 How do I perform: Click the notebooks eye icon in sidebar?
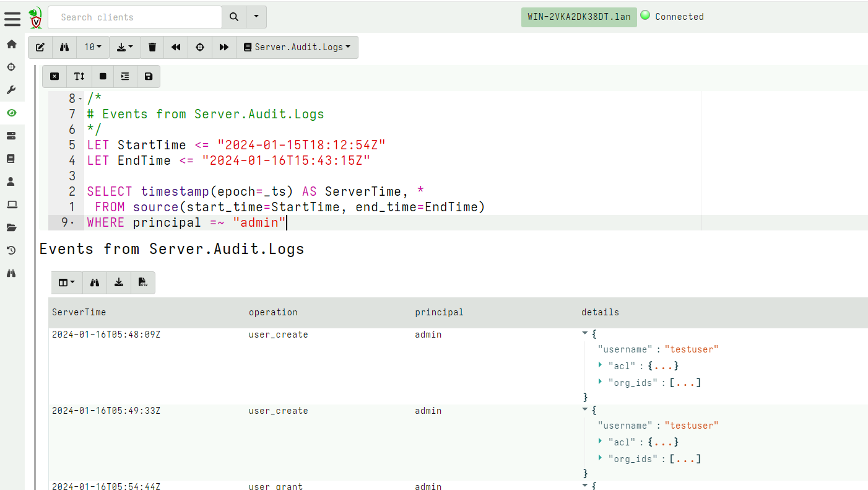(x=11, y=113)
